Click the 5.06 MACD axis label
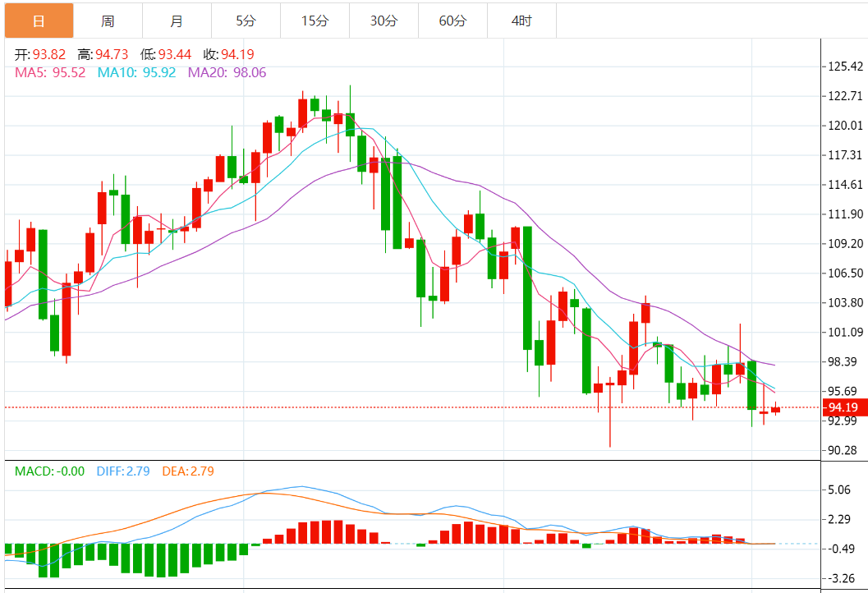The height and width of the screenshot is (593, 868). click(x=839, y=490)
